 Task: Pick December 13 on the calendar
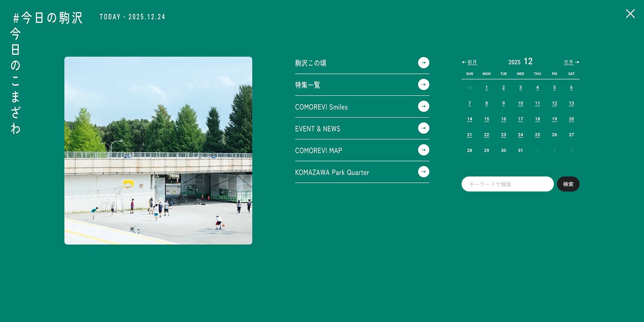click(x=571, y=103)
